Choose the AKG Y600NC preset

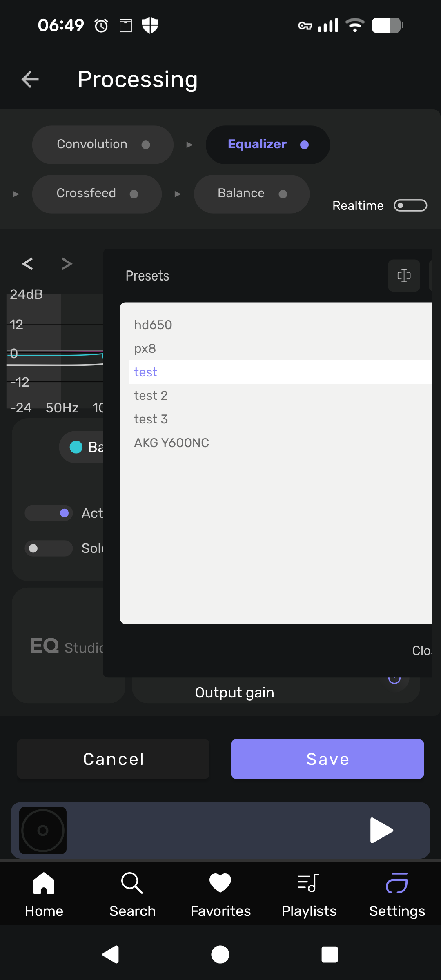click(171, 443)
